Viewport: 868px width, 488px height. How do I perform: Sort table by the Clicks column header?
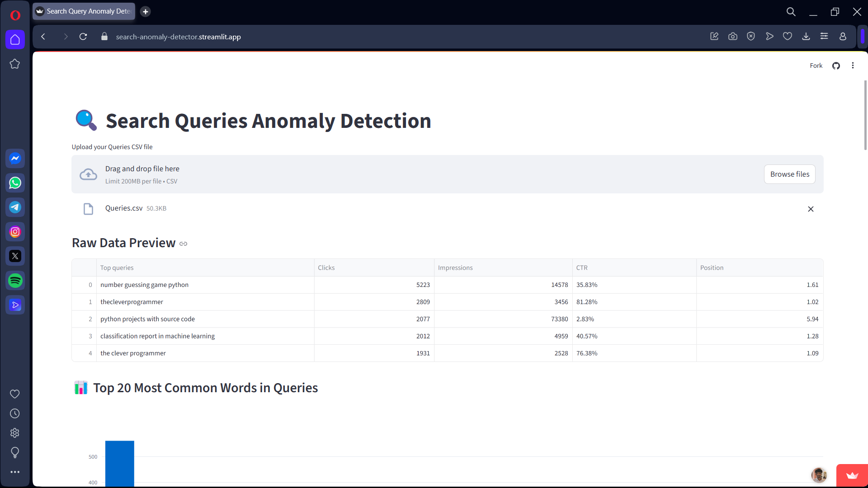tap(326, 268)
